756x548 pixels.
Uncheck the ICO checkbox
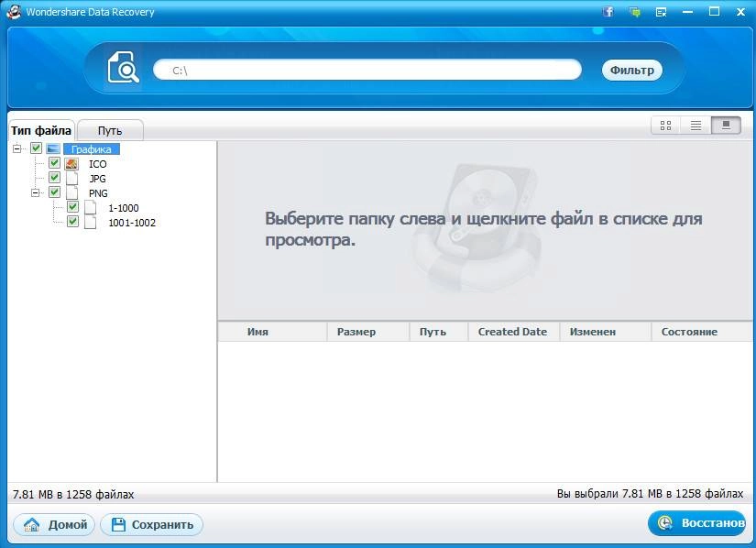pyautogui.click(x=54, y=163)
